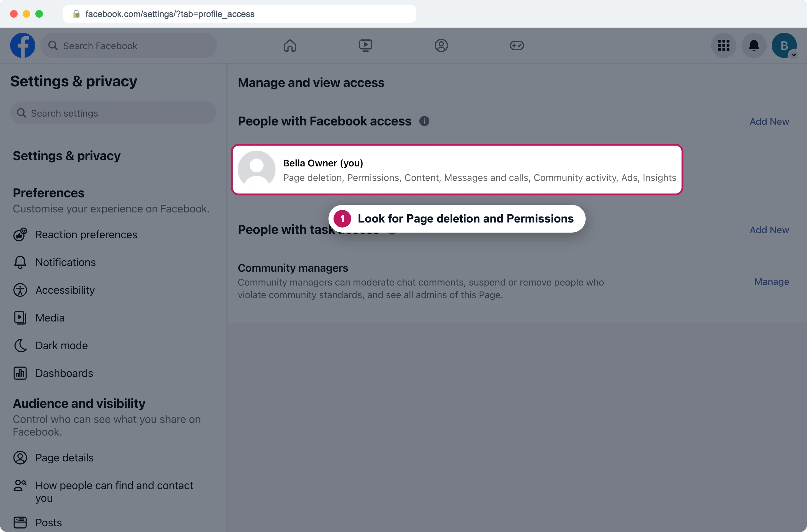The width and height of the screenshot is (807, 532).
Task: Open the account avatar menu 'B'
Action: tap(784, 45)
